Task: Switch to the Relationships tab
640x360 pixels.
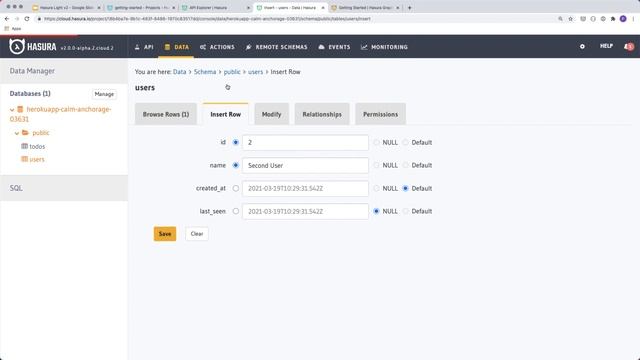Action: click(x=322, y=114)
